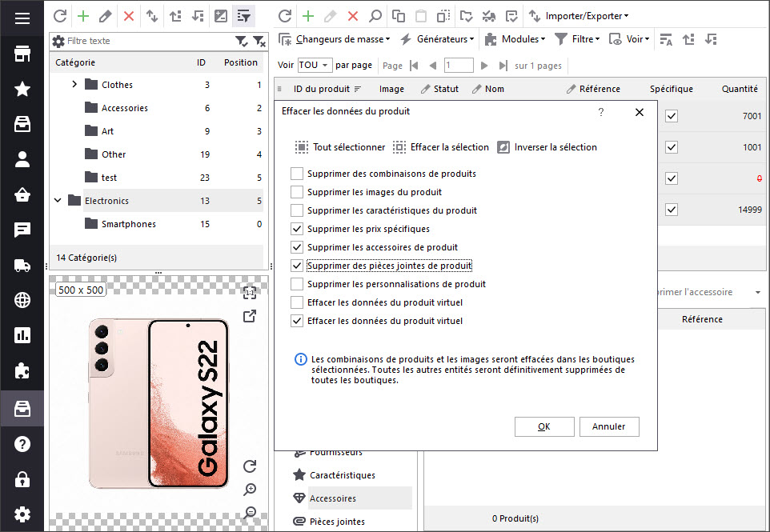
Task: Search products with magnifier icon
Action: pyautogui.click(x=375, y=16)
